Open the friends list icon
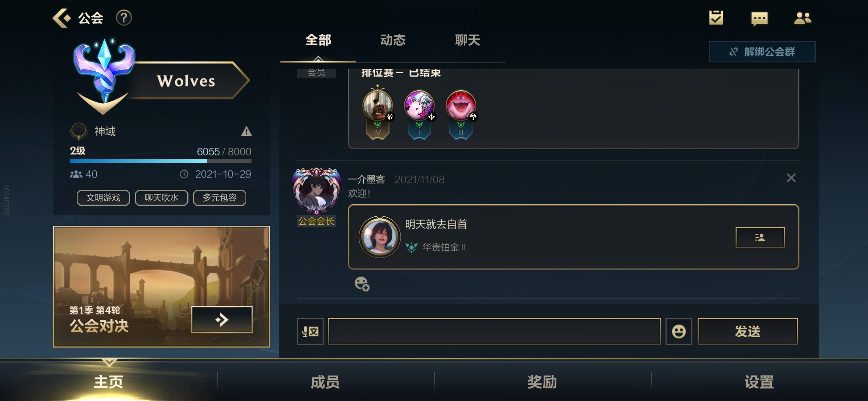Image resolution: width=868 pixels, height=401 pixels. tap(803, 18)
